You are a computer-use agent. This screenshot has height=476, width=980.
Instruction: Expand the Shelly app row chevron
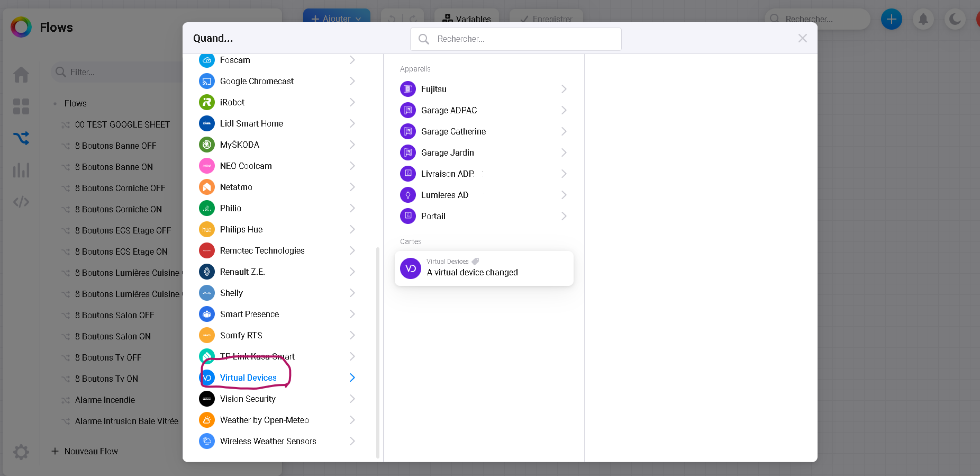click(352, 293)
